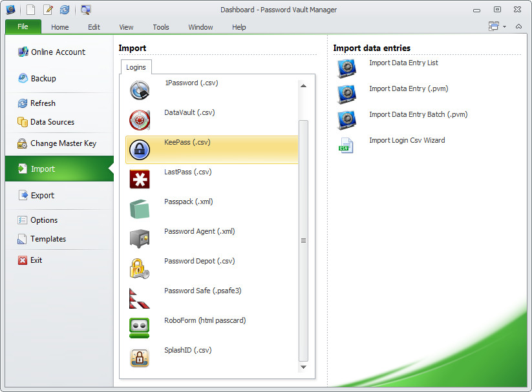Open the Help ribbon tab
532x392 pixels.
point(239,27)
